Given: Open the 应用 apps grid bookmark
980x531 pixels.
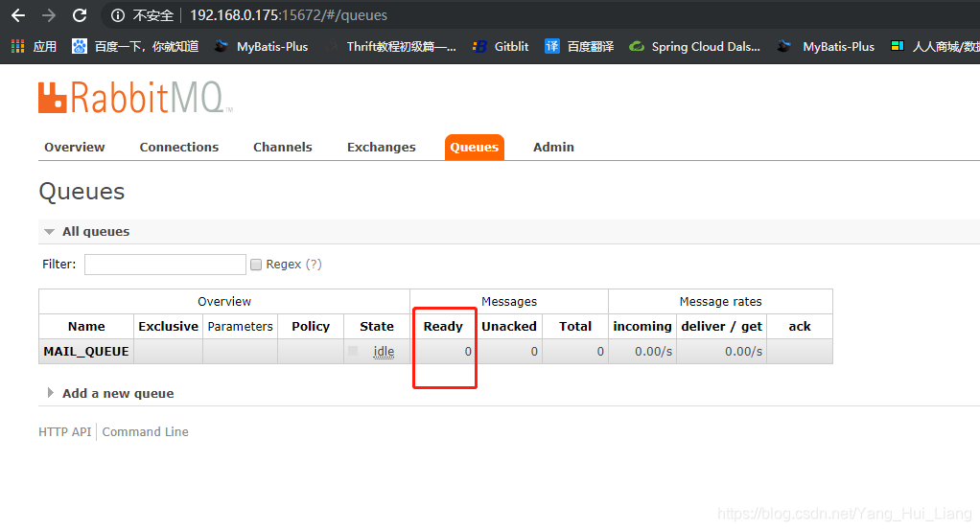Looking at the screenshot, I should 34,46.
